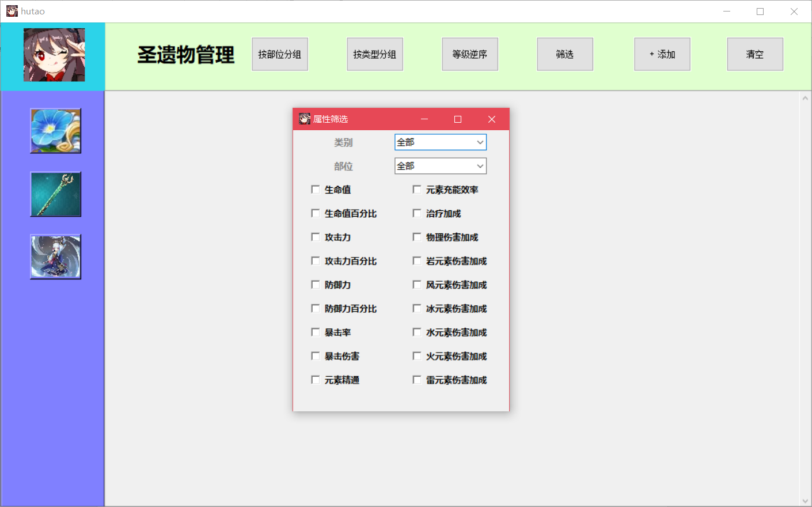Check the 岩元素伤害加成 box
This screenshot has width=812, height=507.
[x=417, y=261]
